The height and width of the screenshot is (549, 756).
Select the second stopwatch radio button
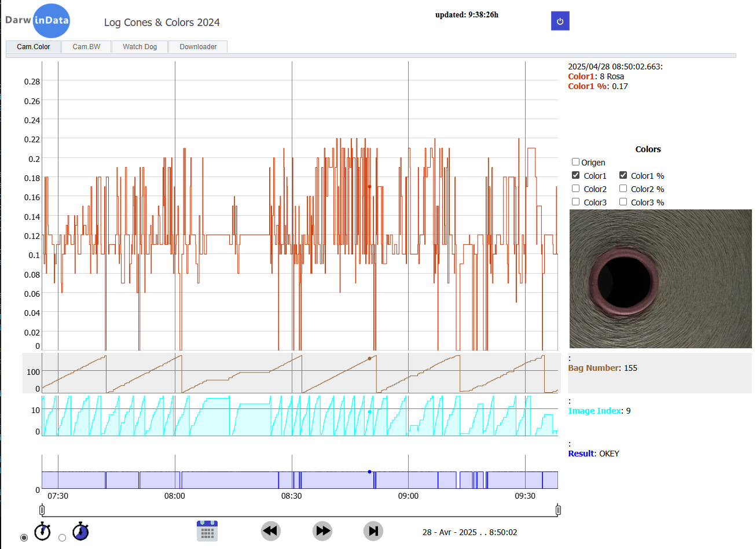coord(62,537)
